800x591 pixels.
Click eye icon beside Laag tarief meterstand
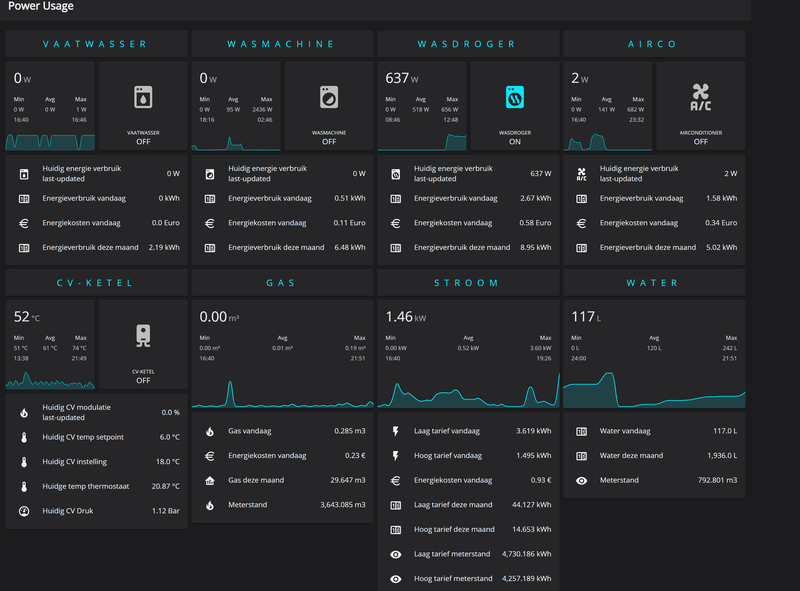pos(395,554)
